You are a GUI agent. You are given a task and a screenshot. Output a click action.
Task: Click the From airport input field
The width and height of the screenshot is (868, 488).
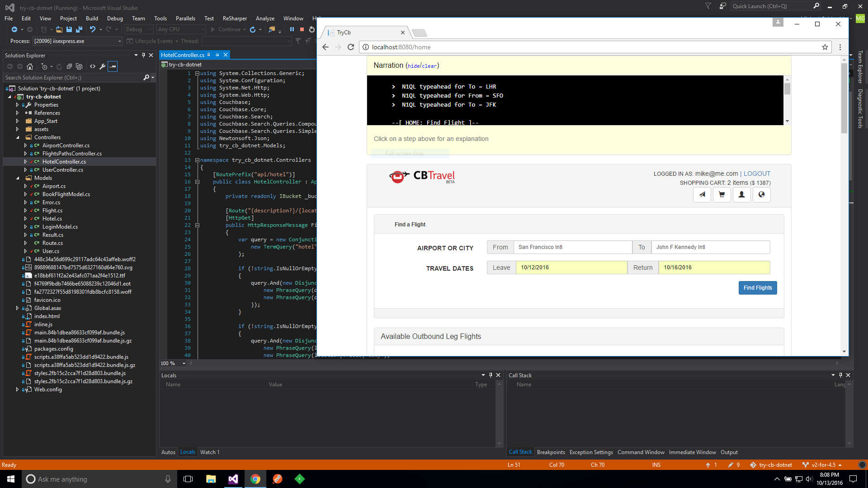coord(573,247)
